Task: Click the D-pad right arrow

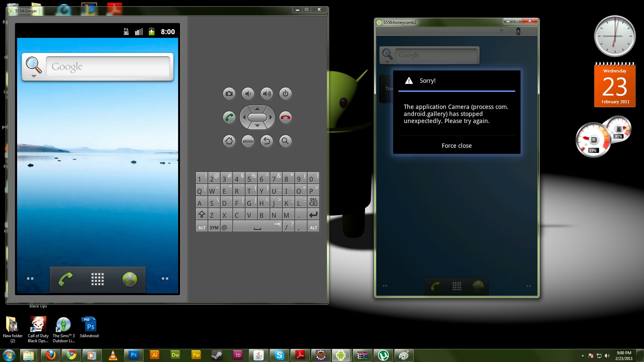Action: (x=271, y=117)
